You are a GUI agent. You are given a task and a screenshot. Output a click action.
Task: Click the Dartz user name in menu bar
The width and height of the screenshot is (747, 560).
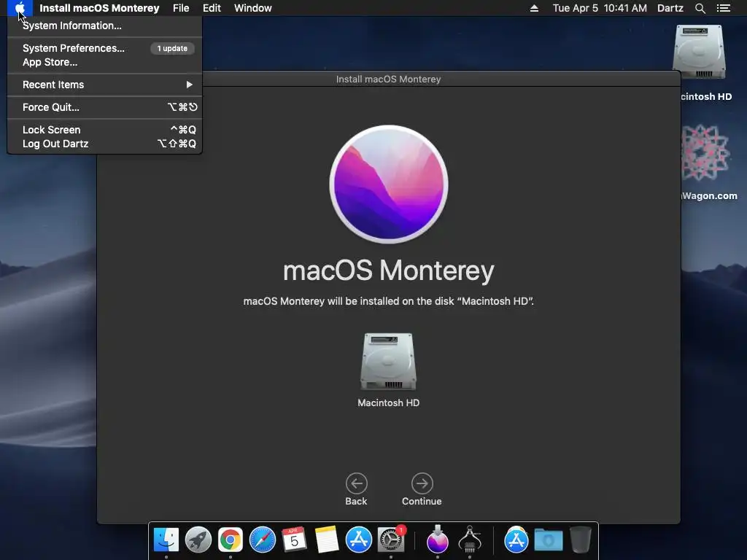670,8
